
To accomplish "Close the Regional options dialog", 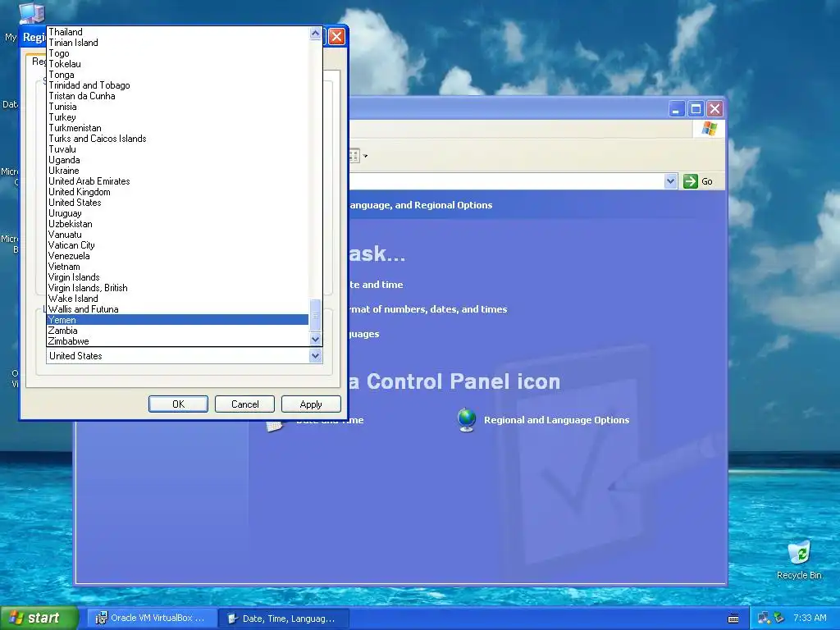I will click(x=336, y=36).
